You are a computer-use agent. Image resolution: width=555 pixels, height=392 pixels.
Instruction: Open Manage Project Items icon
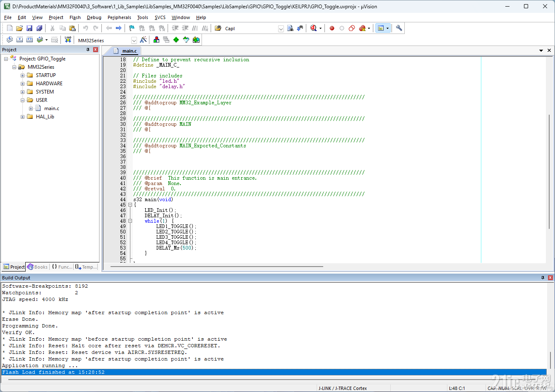156,40
